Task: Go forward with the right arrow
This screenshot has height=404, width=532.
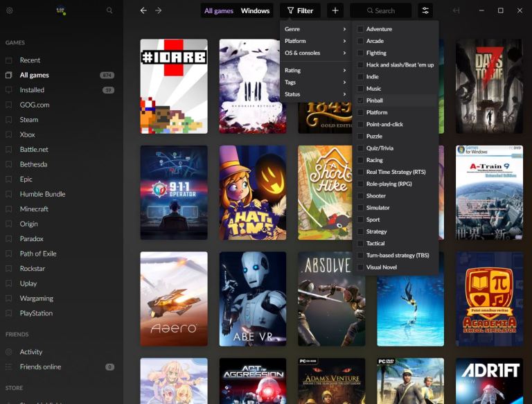Action: [159, 10]
